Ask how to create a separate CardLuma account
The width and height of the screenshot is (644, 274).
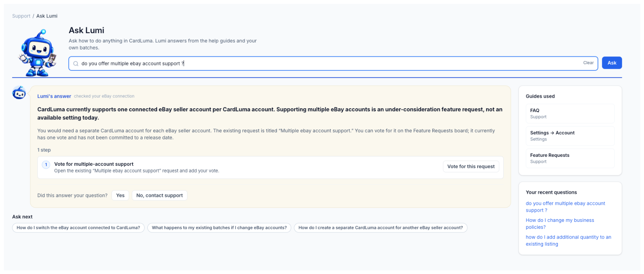pos(380,228)
